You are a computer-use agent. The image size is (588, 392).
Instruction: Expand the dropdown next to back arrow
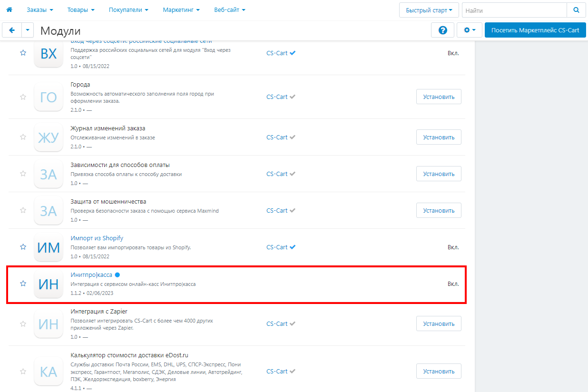click(x=28, y=30)
